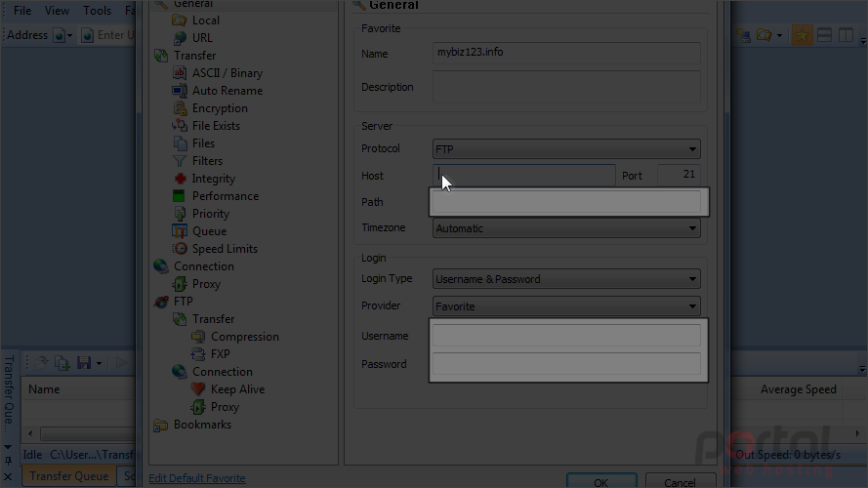Screen dimensions: 868x488
Task: Click the Description input field
Action: (x=566, y=87)
